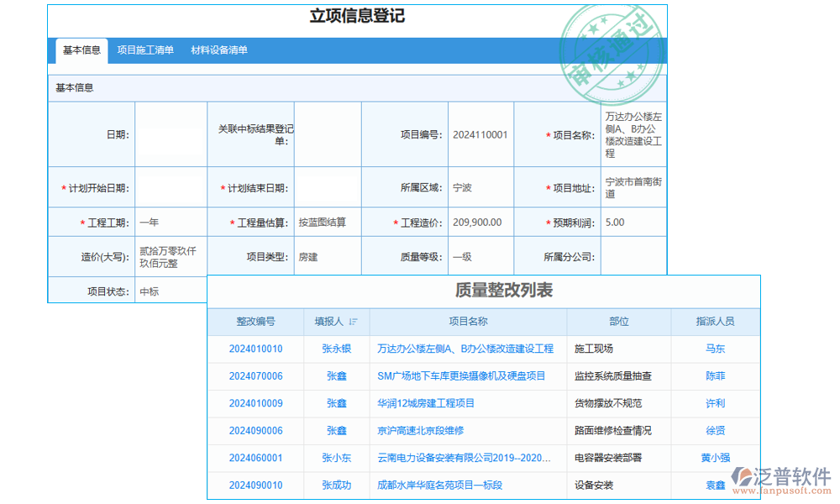Open the 项目类型 selector showing 房建
The height and width of the screenshot is (504, 840).
326,256
